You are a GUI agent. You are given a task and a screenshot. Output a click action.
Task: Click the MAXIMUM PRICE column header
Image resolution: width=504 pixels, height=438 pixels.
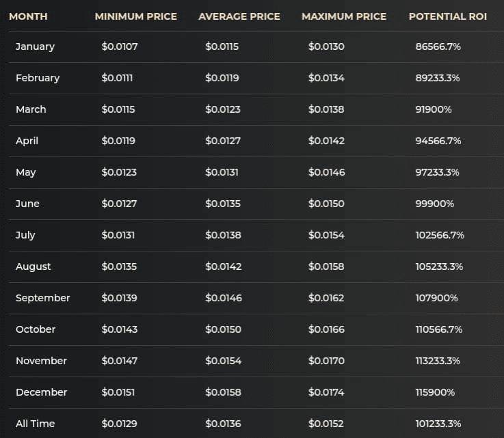click(x=344, y=16)
